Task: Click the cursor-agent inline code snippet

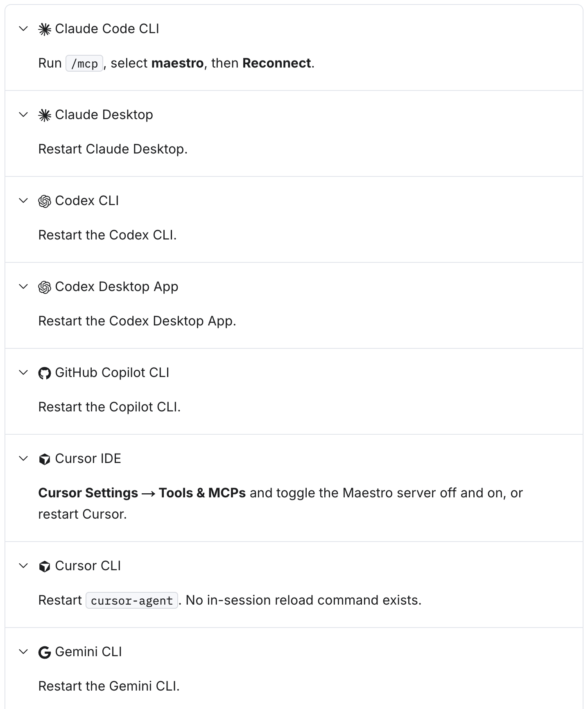Action: click(132, 601)
